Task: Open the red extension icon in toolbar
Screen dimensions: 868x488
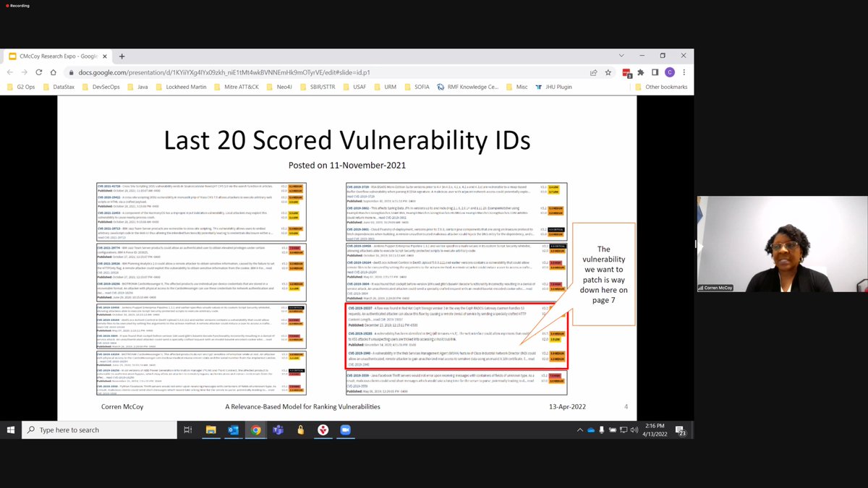Action: coord(628,72)
